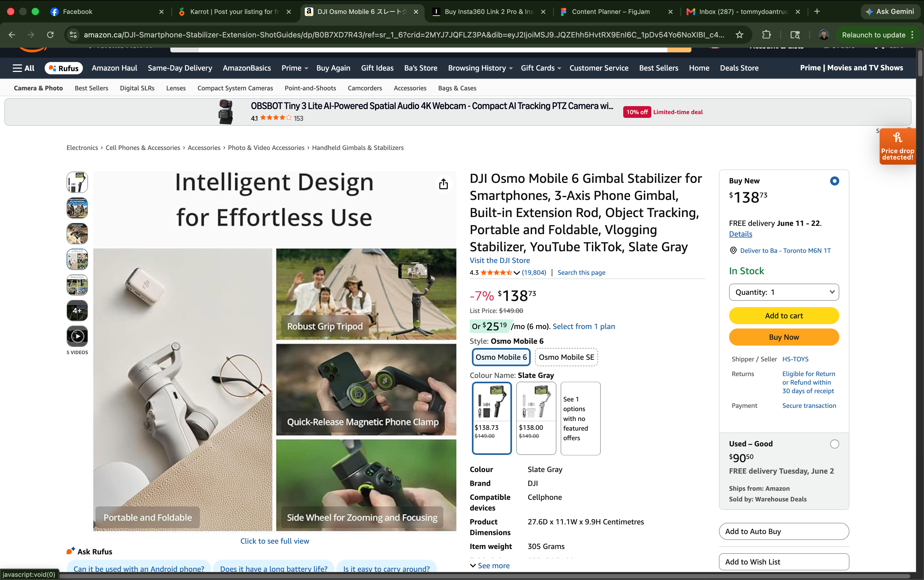Select the first gimbal product thumbnail
Screen dimensions: 924x580
click(77, 182)
